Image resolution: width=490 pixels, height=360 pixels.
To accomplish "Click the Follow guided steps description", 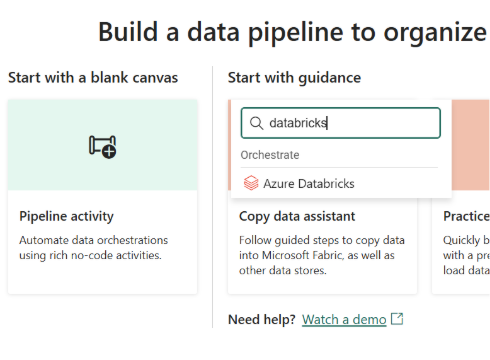I will point(322,255).
